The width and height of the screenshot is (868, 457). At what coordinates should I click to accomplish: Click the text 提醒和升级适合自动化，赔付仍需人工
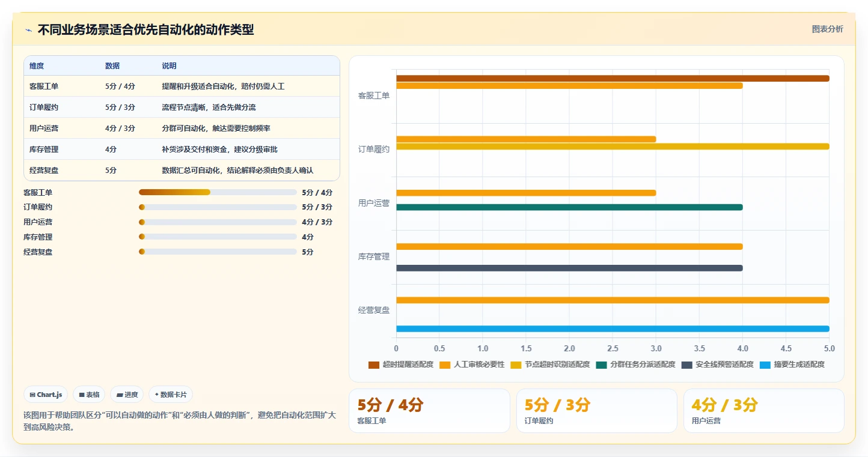[x=223, y=86]
